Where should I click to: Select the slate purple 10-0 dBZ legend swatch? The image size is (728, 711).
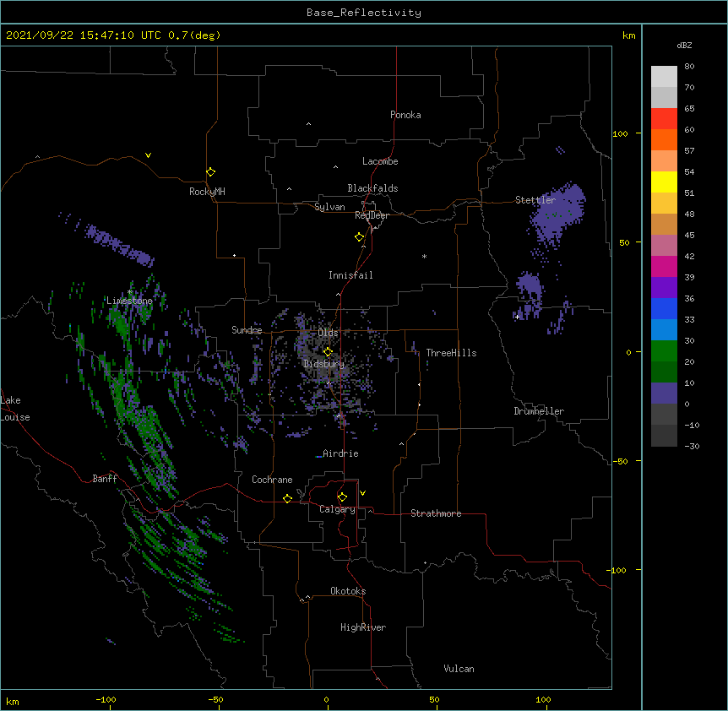pos(664,393)
